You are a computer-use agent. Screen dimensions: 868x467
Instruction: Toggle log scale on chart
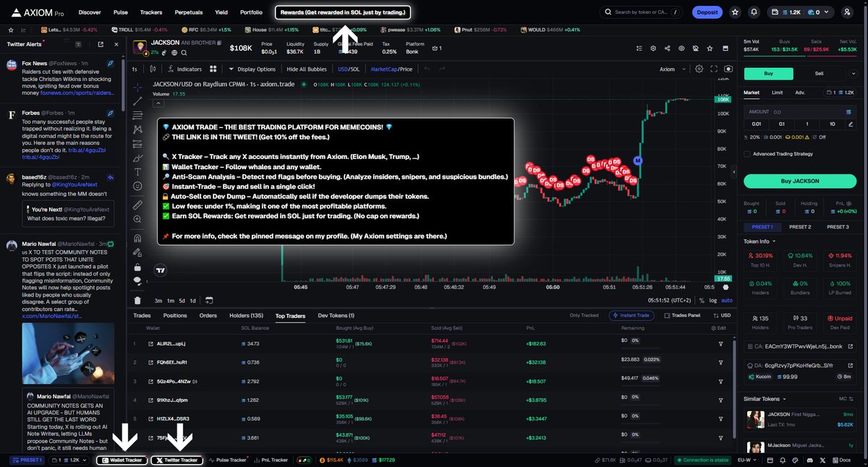click(x=713, y=300)
